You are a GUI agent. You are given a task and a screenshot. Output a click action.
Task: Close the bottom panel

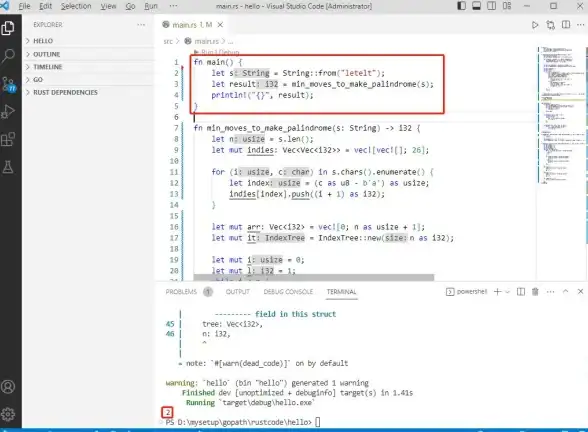(580, 291)
